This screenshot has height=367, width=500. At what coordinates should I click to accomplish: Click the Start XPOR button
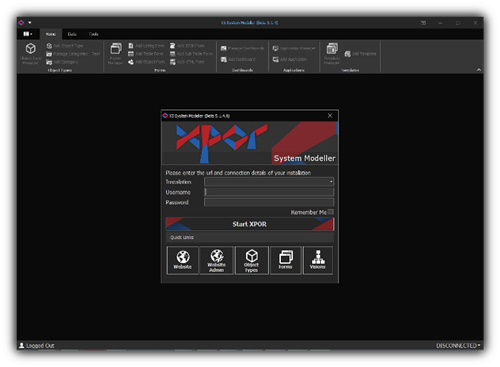tap(250, 224)
